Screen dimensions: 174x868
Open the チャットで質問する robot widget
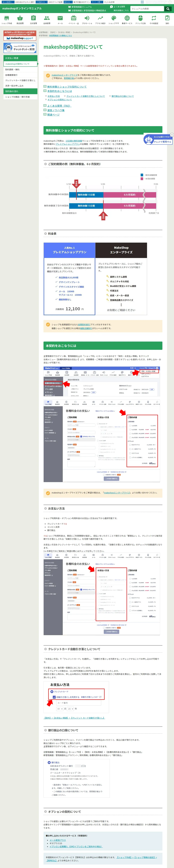tap(158, 139)
